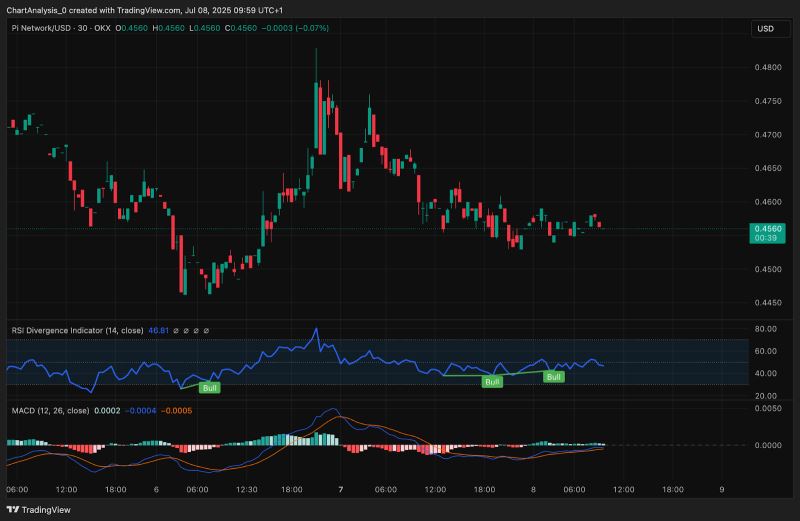800x521 pixels.
Task: Click the price change -0.0003 (-0.07%) readout
Action: pyautogui.click(x=295, y=28)
